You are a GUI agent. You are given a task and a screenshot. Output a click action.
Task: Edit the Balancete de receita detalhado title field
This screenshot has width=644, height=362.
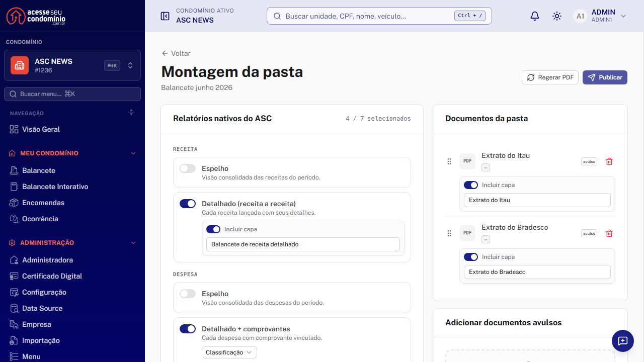[x=303, y=244]
